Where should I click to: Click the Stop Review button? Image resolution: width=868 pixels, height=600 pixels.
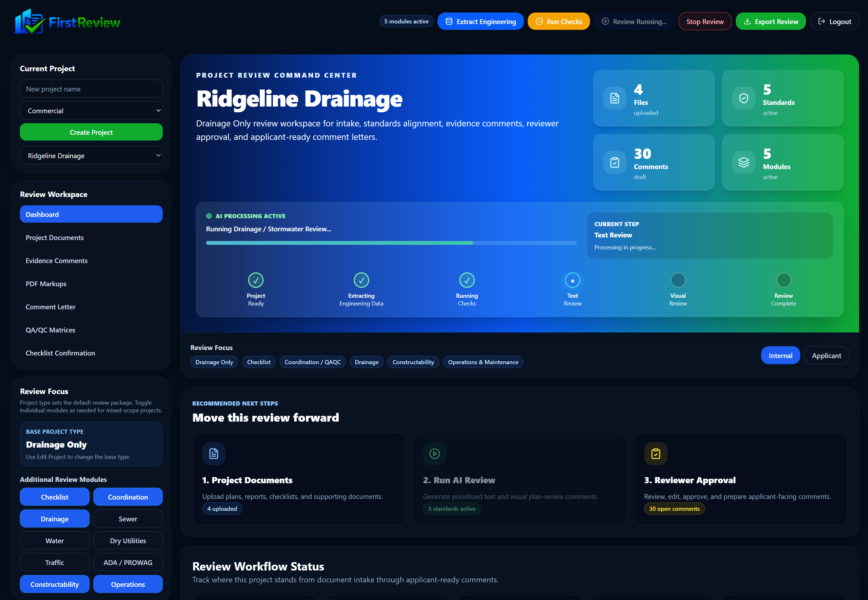705,21
